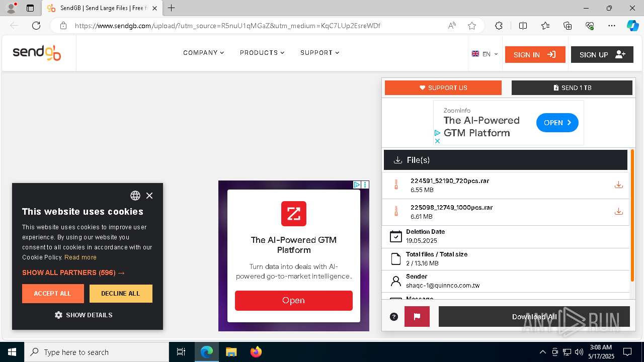The width and height of the screenshot is (644, 362).
Task: Toggle split screen icon in Edge
Action: click(523, 26)
